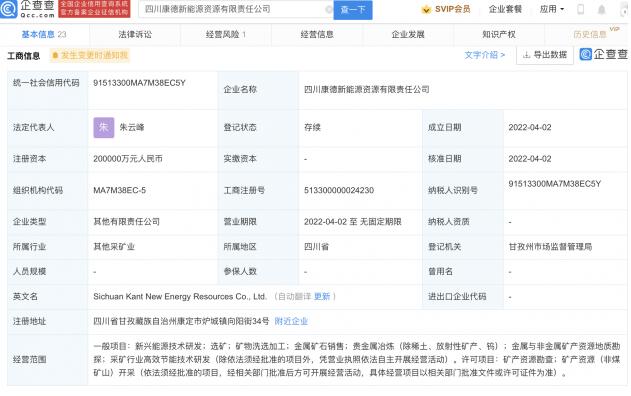
Task: Select industry value 其他采矿业
Action: coord(114,247)
